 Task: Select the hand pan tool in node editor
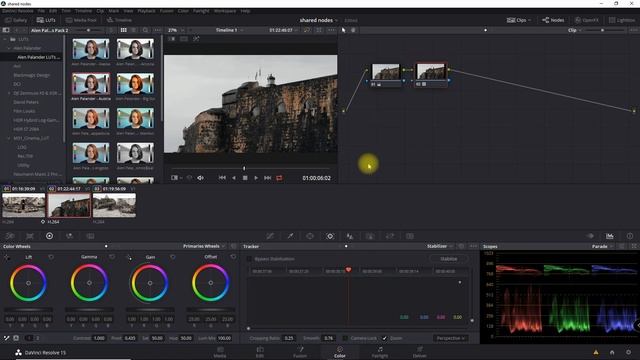pyautogui.click(x=353, y=30)
